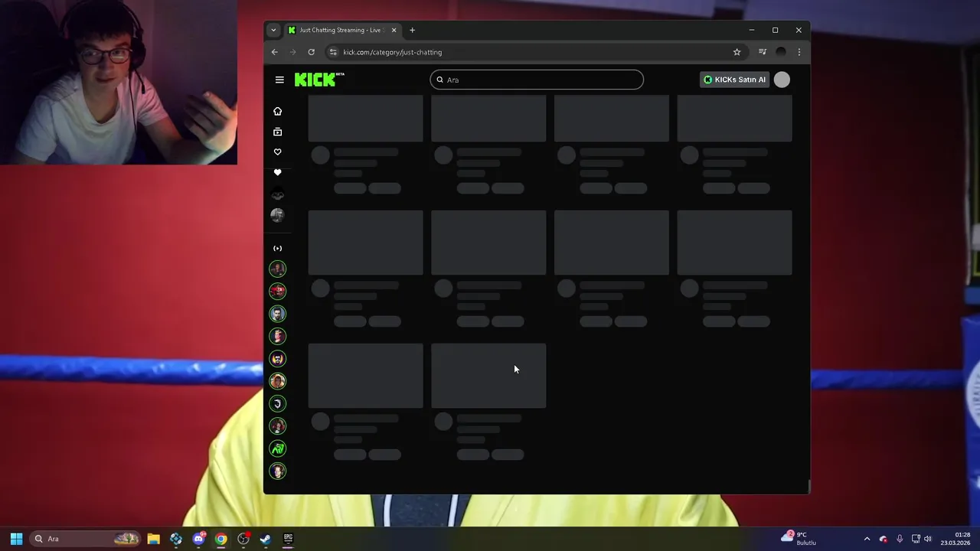This screenshot has width=980, height=551.
Task: Open the Windows Start menu
Action: [16, 539]
